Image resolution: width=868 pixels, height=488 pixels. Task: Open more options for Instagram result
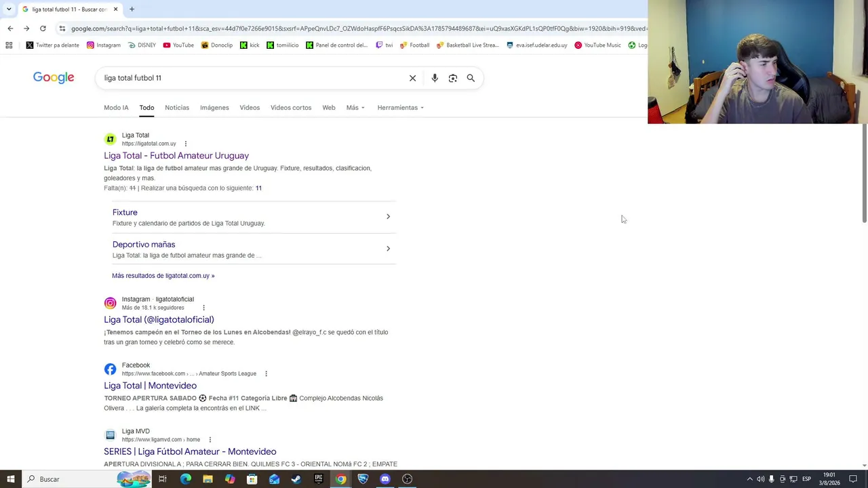(x=203, y=308)
